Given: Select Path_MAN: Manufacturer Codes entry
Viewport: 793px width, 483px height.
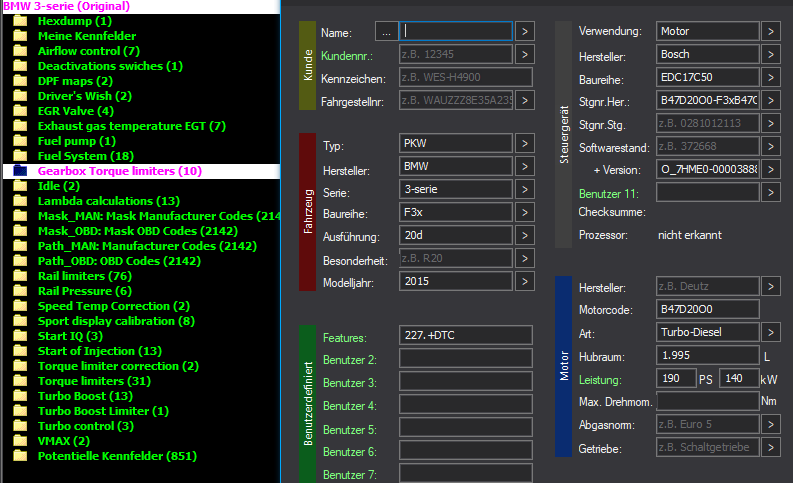Looking at the screenshot, I should pyautogui.click(x=147, y=246).
